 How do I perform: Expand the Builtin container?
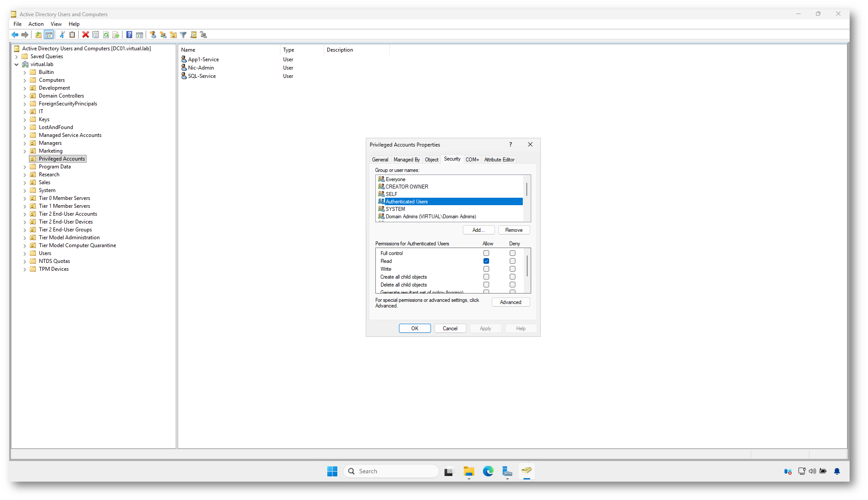click(25, 72)
